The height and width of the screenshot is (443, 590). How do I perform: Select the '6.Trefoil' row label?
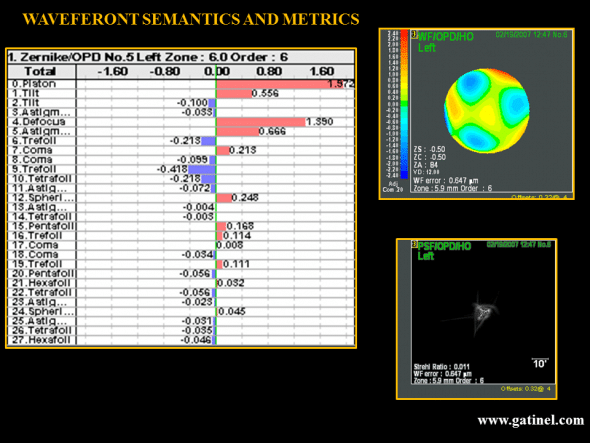pos(34,141)
